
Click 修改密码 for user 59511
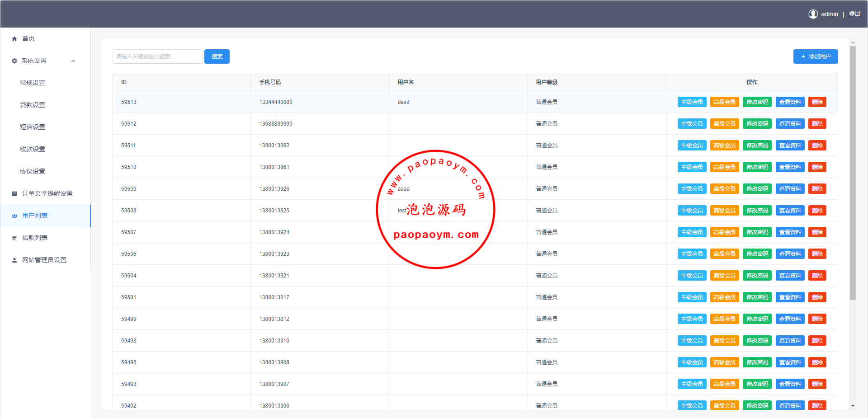[757, 146]
